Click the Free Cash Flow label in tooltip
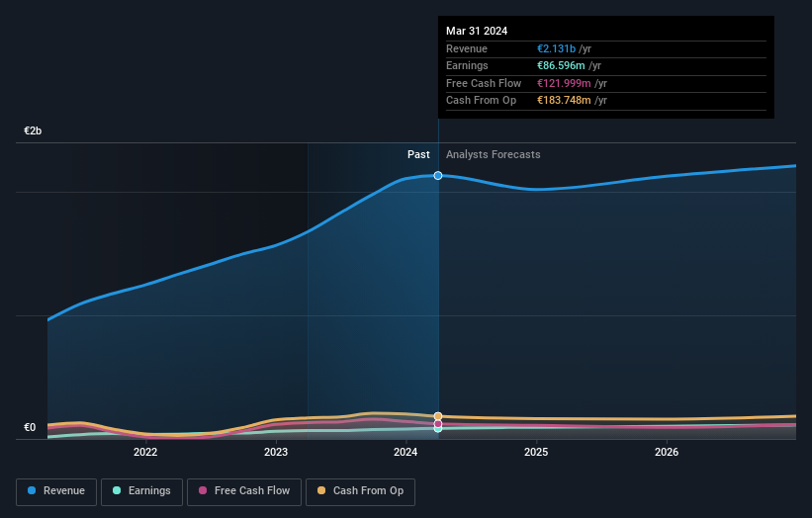 [484, 83]
